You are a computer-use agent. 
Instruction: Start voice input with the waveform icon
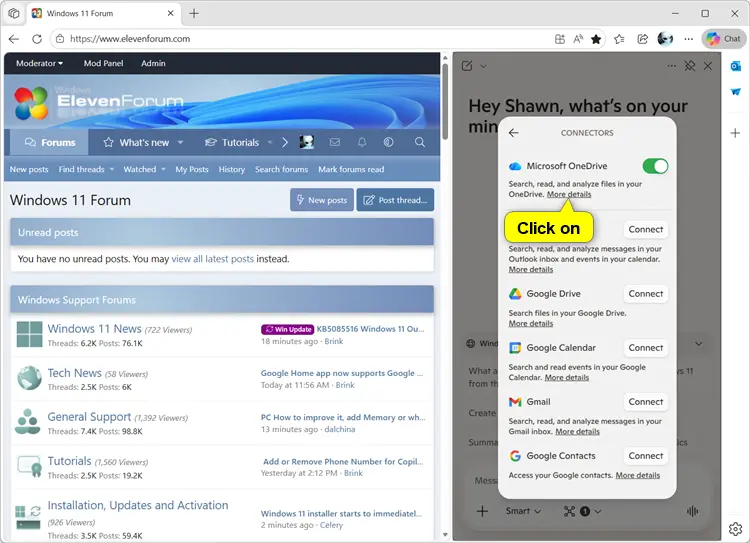tap(692, 511)
